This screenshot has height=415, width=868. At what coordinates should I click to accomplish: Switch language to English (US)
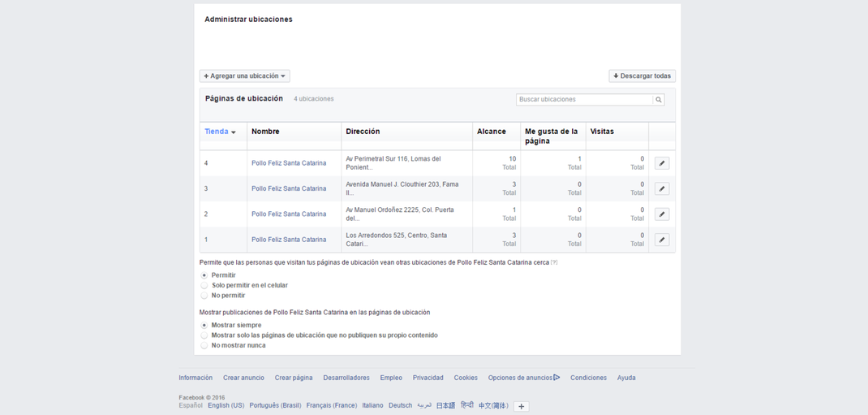pyautogui.click(x=226, y=405)
